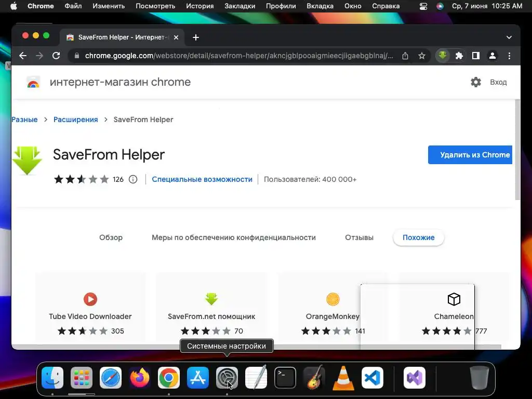532x399 pixels.
Task: Open Launchpad from the Dock
Action: click(82, 378)
